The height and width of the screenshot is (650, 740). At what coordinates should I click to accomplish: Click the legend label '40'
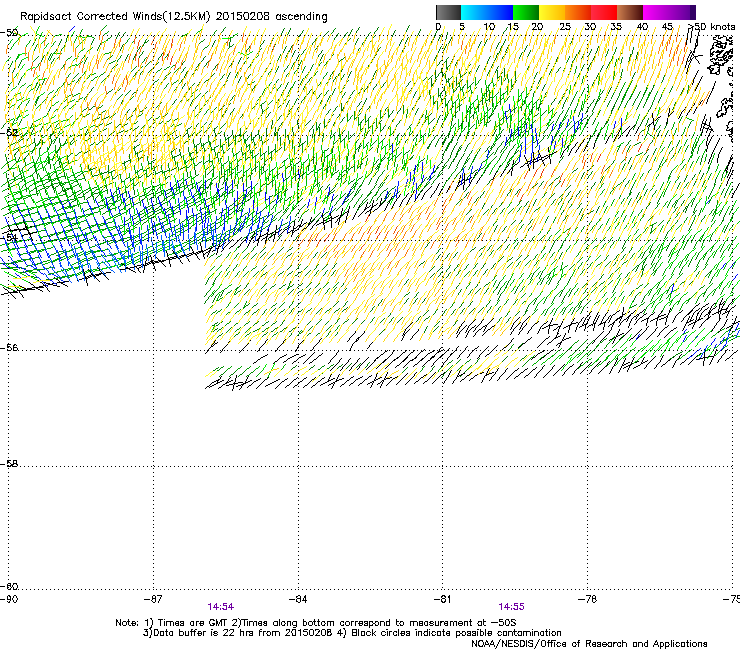tap(642, 27)
